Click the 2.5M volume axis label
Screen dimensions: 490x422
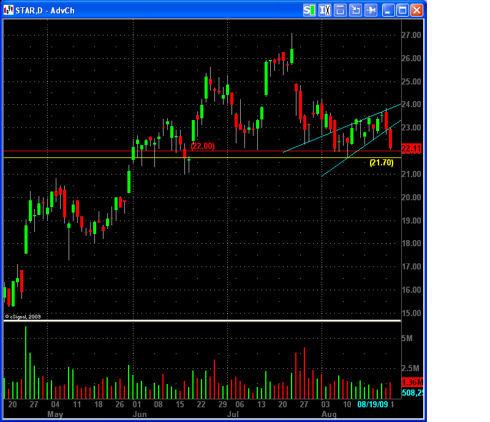click(411, 368)
